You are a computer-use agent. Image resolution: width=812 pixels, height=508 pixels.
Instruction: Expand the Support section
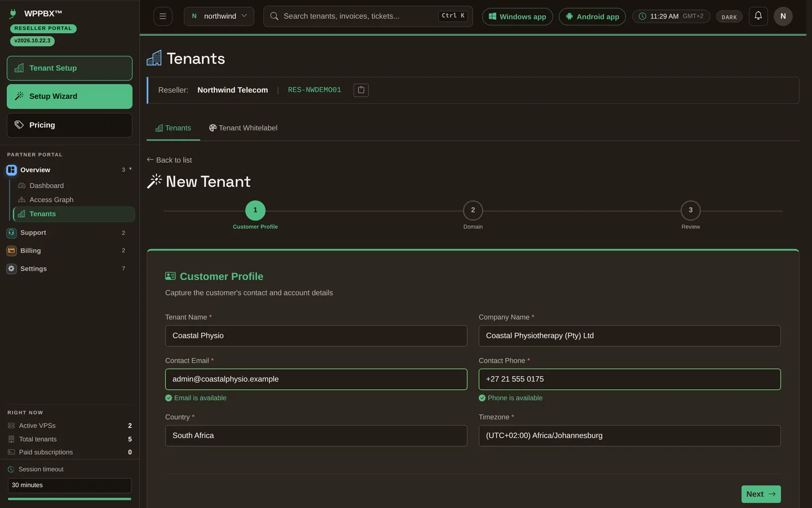point(70,233)
